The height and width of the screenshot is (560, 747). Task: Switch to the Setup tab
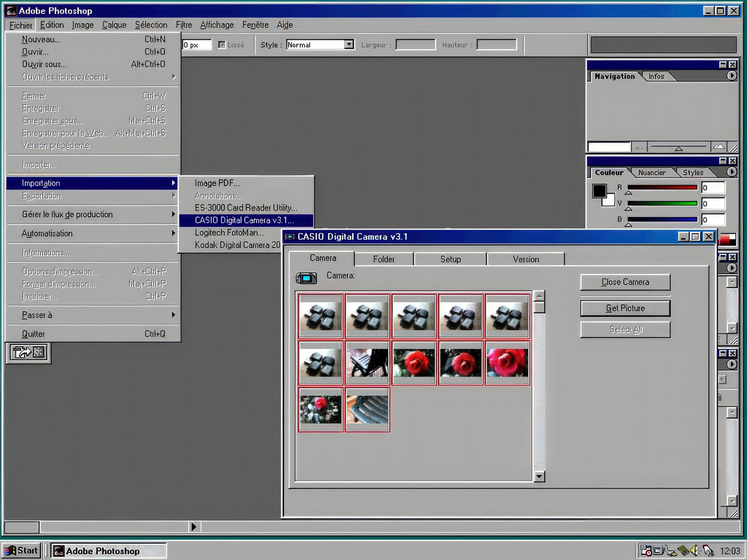pyautogui.click(x=451, y=259)
